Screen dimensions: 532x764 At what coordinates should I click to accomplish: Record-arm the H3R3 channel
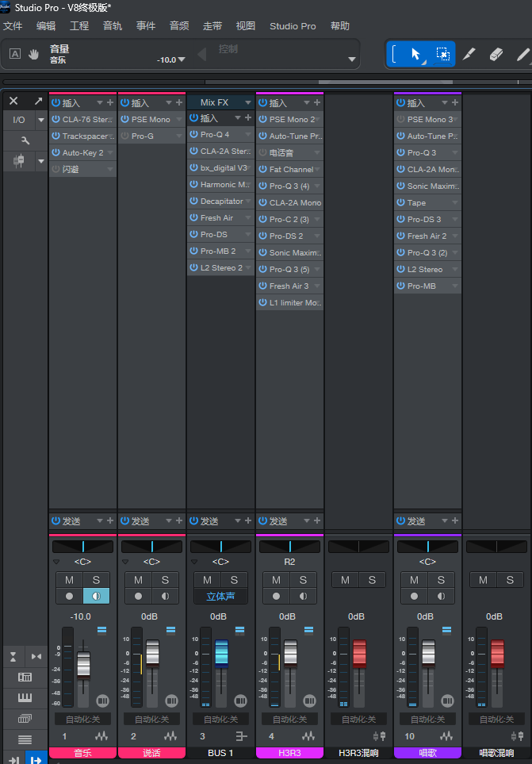coord(276,596)
